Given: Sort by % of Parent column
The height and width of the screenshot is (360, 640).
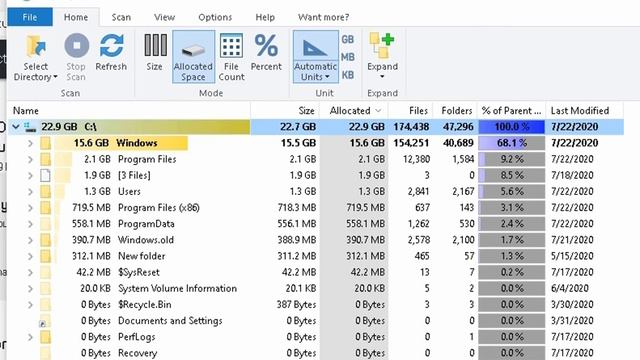Looking at the screenshot, I should (511, 111).
